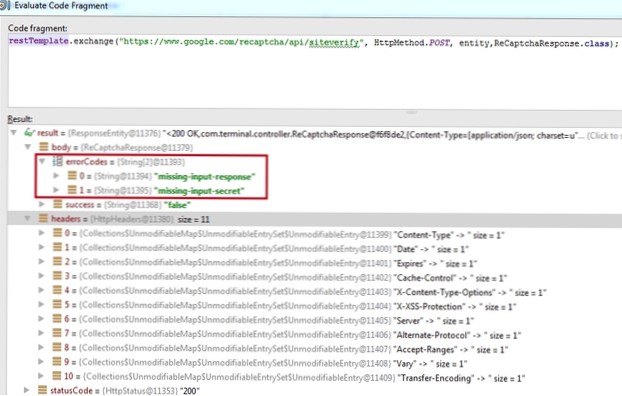Expand the X-Content-Type-Options header entry

42,290
